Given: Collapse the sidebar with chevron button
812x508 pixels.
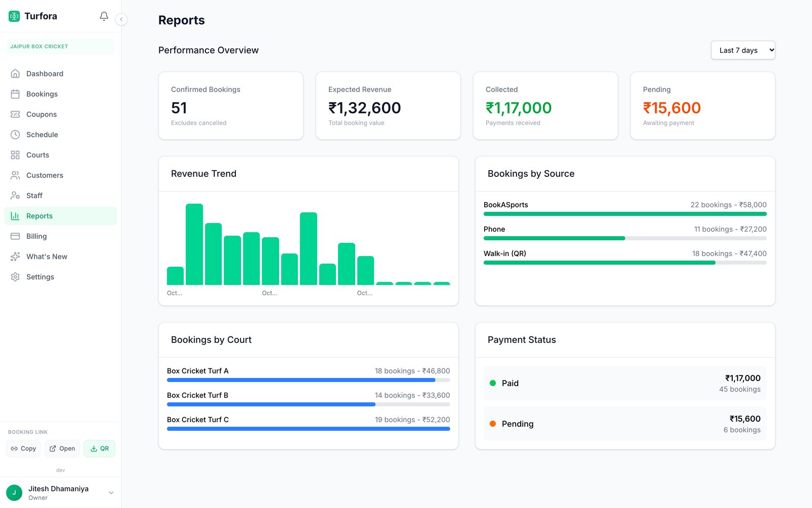Looking at the screenshot, I should [121, 19].
